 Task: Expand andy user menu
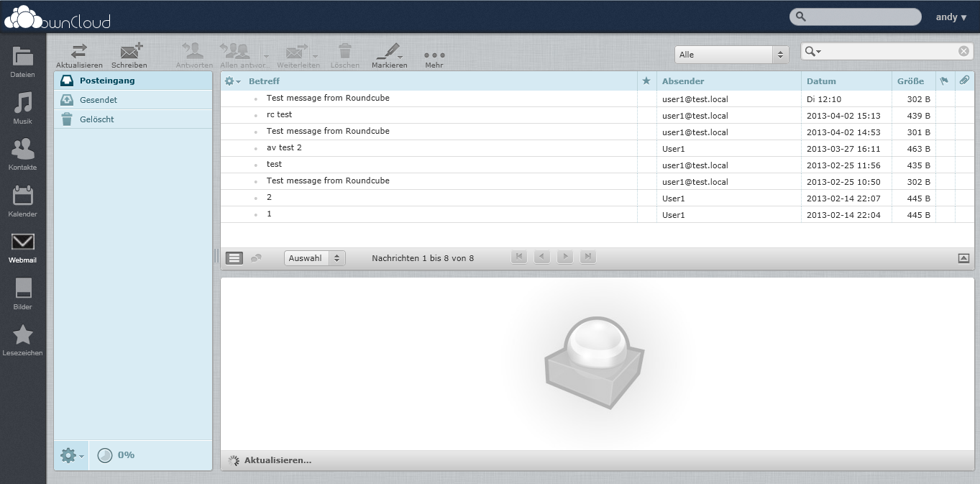(951, 17)
